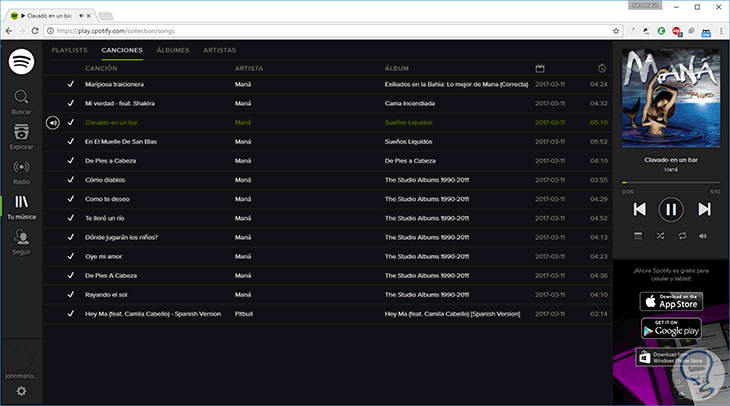This screenshot has height=406, width=730.
Task: Pause the current song
Action: click(x=671, y=210)
